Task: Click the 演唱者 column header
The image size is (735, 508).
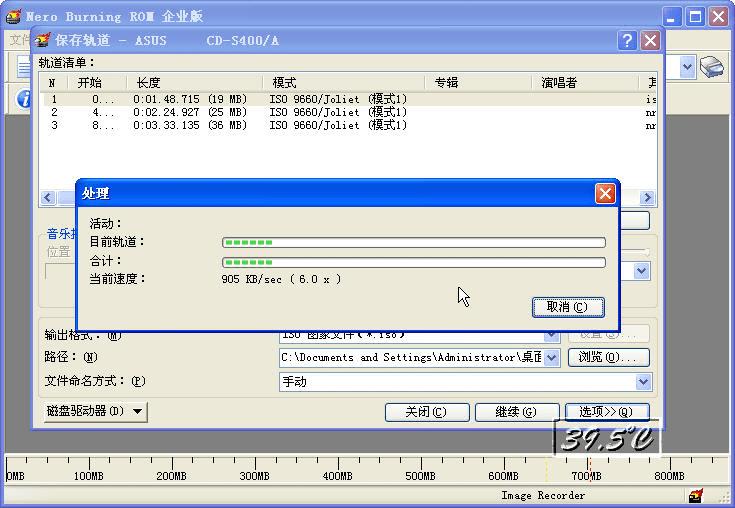Action: point(585,83)
